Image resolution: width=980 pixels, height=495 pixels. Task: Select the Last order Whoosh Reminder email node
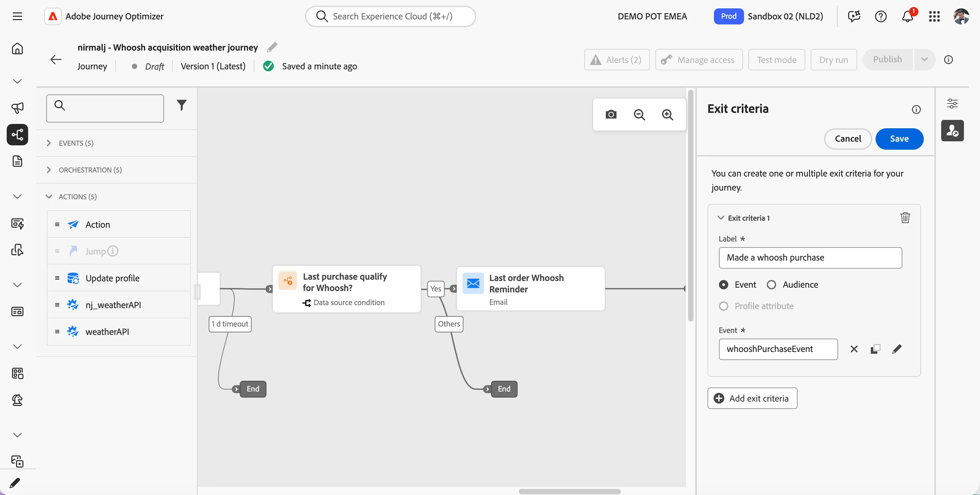[530, 289]
